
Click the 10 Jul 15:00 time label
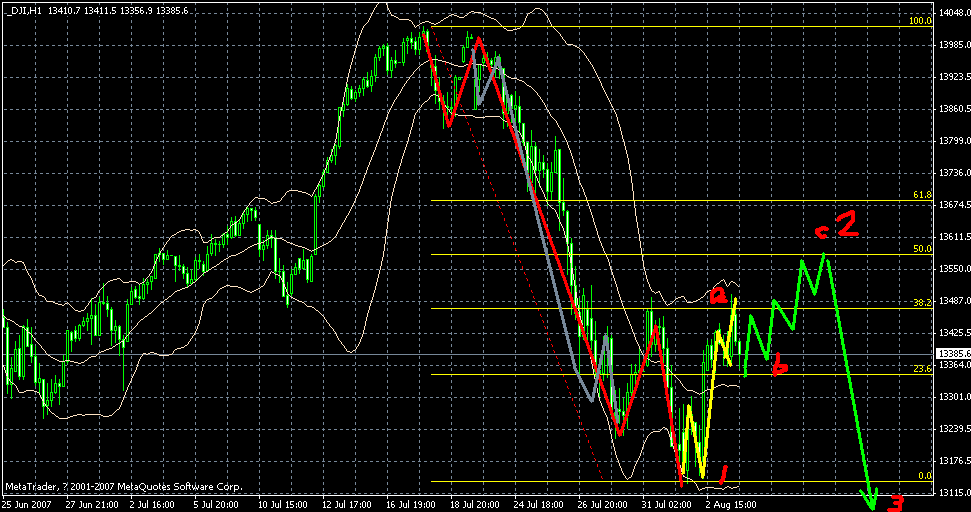[x=282, y=505]
